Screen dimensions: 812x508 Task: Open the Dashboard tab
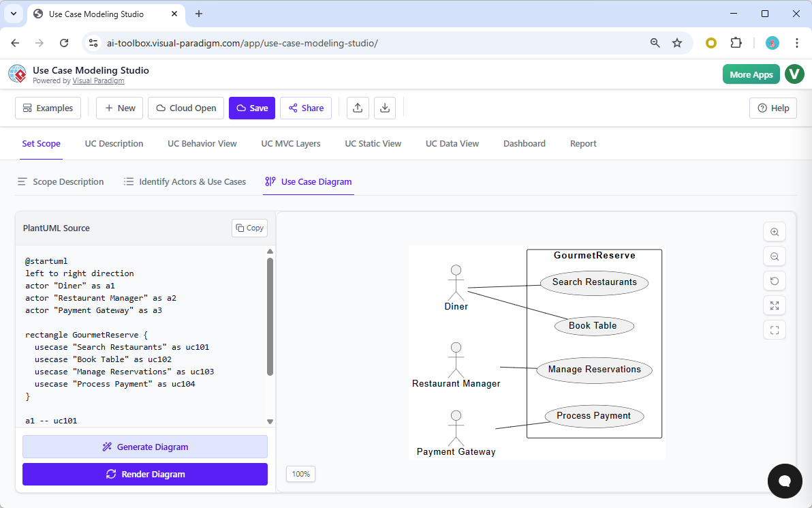[x=525, y=143]
